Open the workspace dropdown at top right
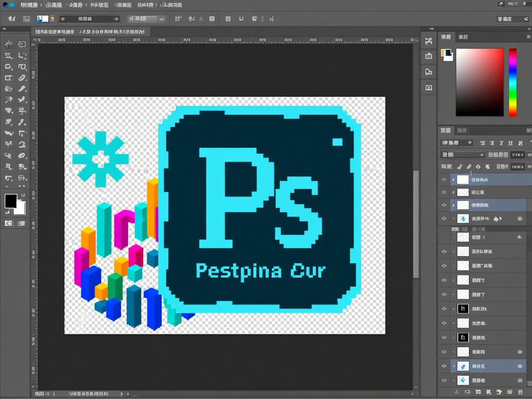Image resolution: width=532 pixels, height=399 pixels. pos(512,19)
